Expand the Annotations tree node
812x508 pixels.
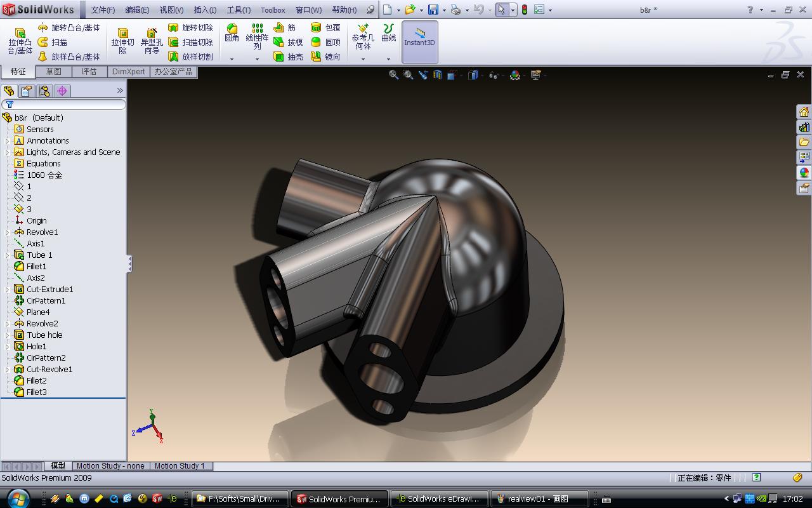8,141
